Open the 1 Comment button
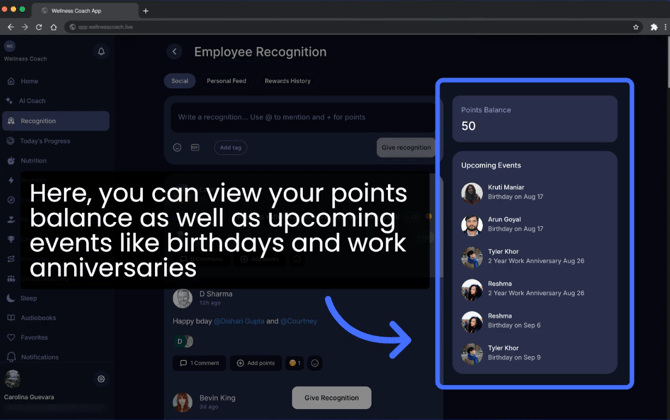670x420 pixels. click(200, 363)
